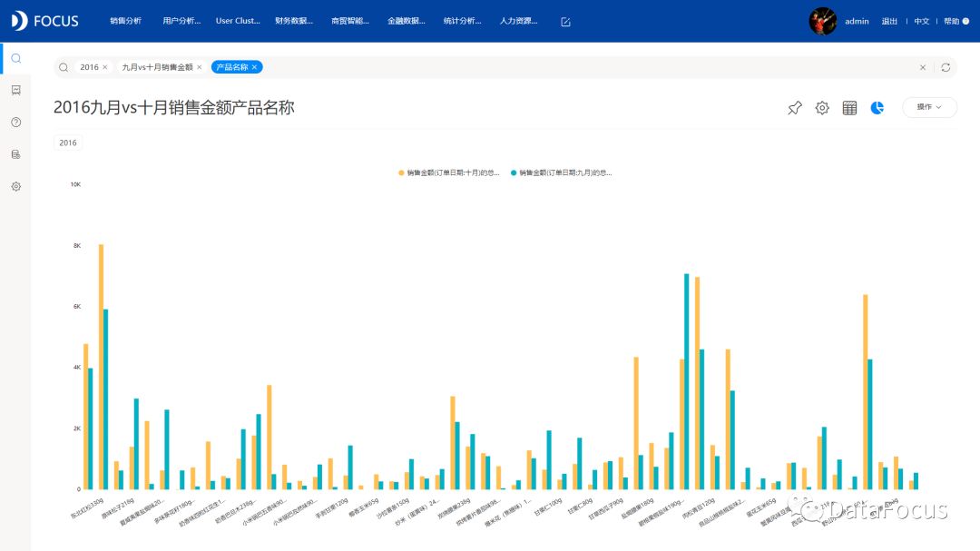Viewport: 980px width, 551px height.
Task: Open the 财务数据 menu tab
Action: click(294, 21)
